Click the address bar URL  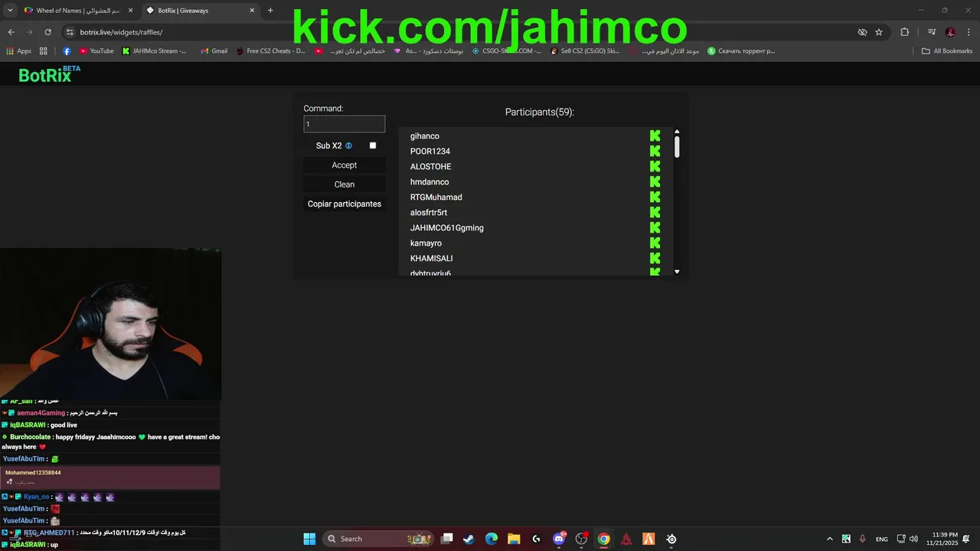tap(121, 32)
